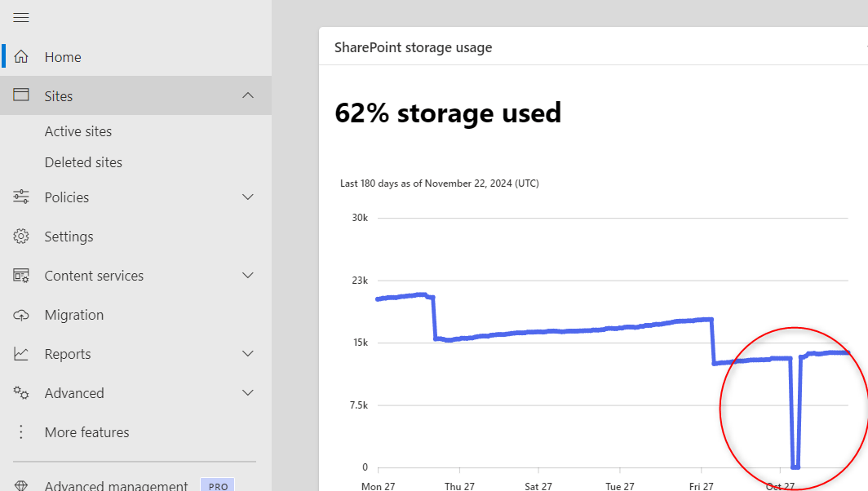Expand the Reports section chevron
Viewport: 868px width, 491px height.
[x=249, y=354]
